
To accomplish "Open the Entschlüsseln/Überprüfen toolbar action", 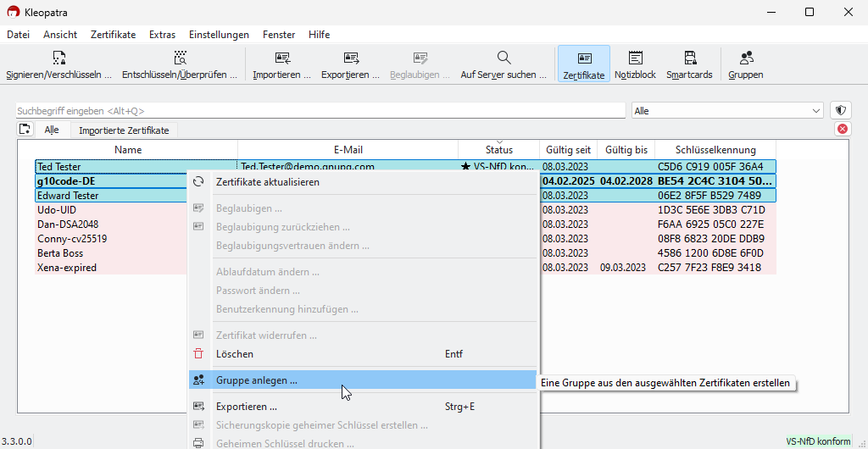I will (180, 64).
